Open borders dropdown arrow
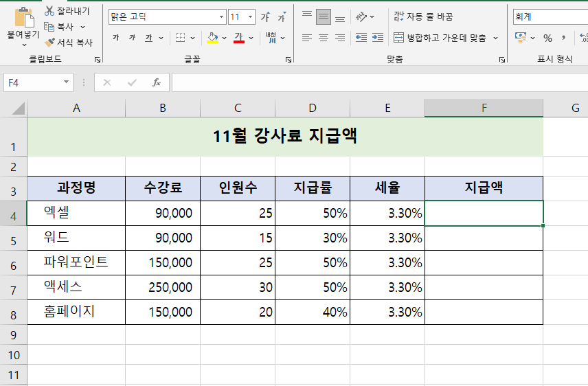This screenshot has height=386, width=588. coord(193,38)
